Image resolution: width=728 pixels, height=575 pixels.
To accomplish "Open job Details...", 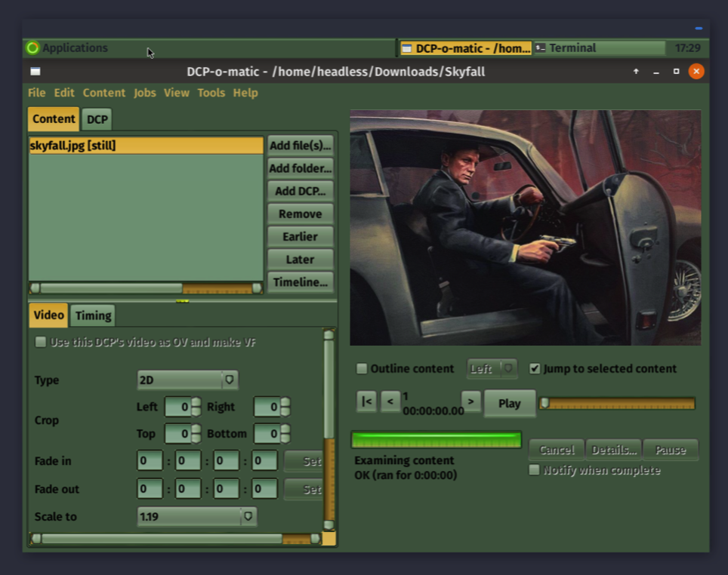I will [x=614, y=450].
